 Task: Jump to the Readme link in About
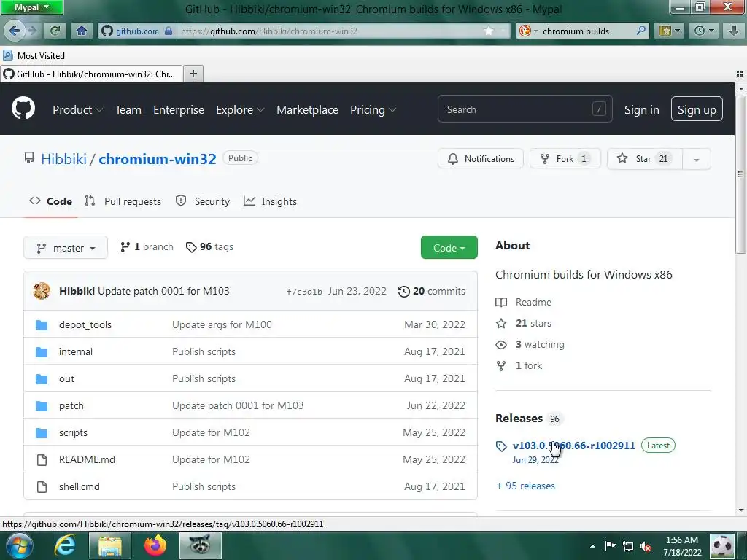click(524, 302)
